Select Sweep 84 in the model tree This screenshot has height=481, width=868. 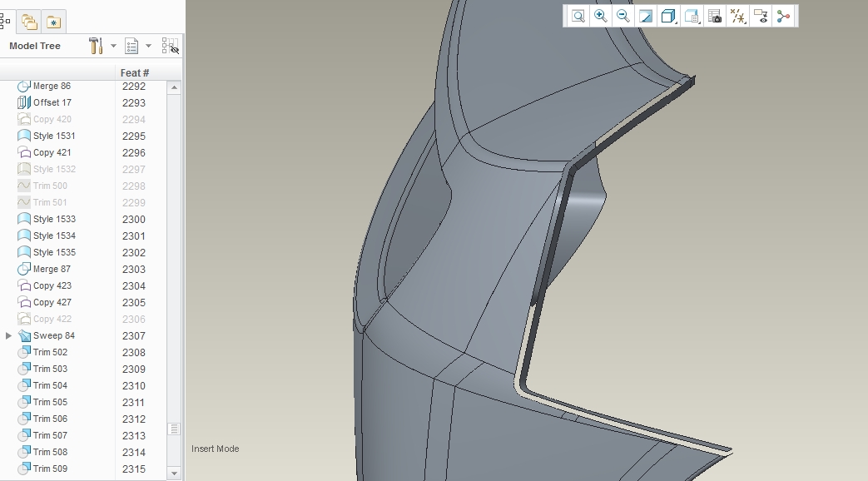54,335
